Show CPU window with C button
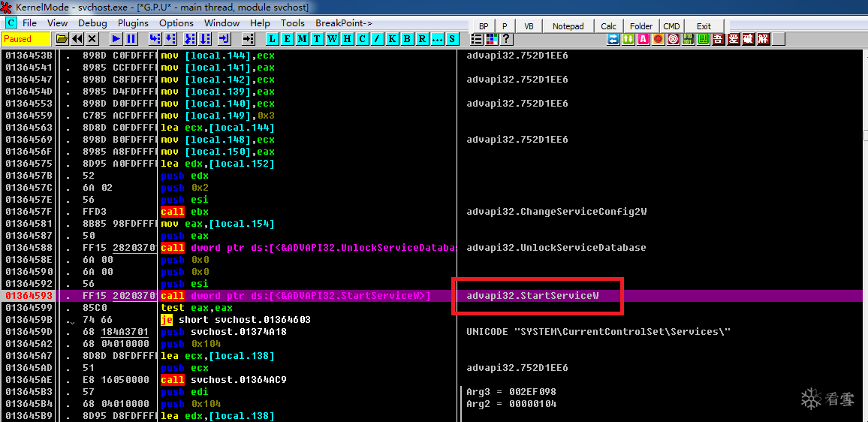Viewport: 868px width, 422px height. tap(362, 39)
